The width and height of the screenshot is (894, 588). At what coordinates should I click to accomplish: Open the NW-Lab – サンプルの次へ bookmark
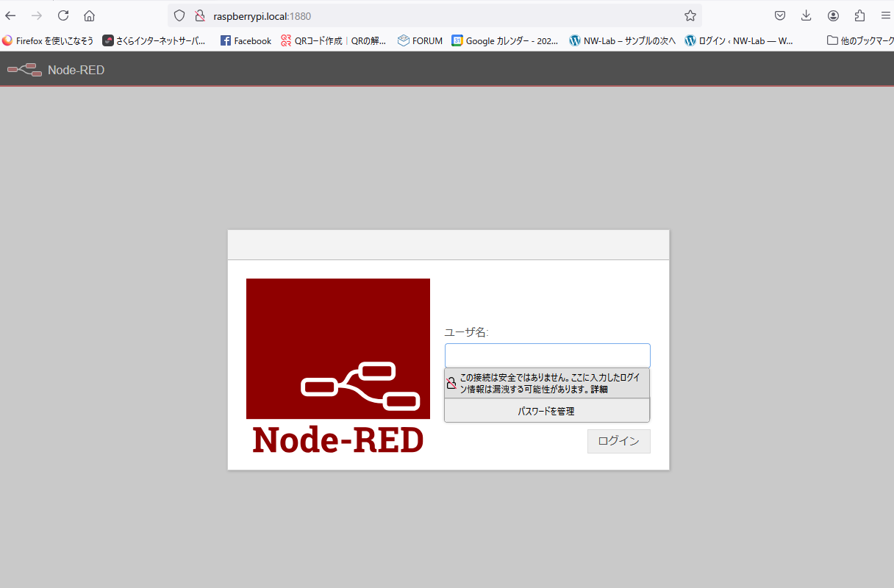click(x=622, y=40)
